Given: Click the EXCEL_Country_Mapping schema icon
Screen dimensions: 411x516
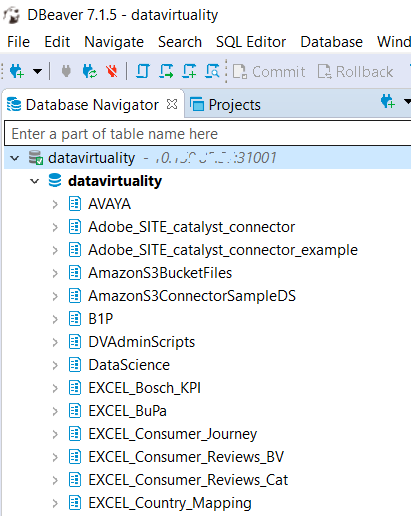Looking at the screenshot, I should (75, 503).
